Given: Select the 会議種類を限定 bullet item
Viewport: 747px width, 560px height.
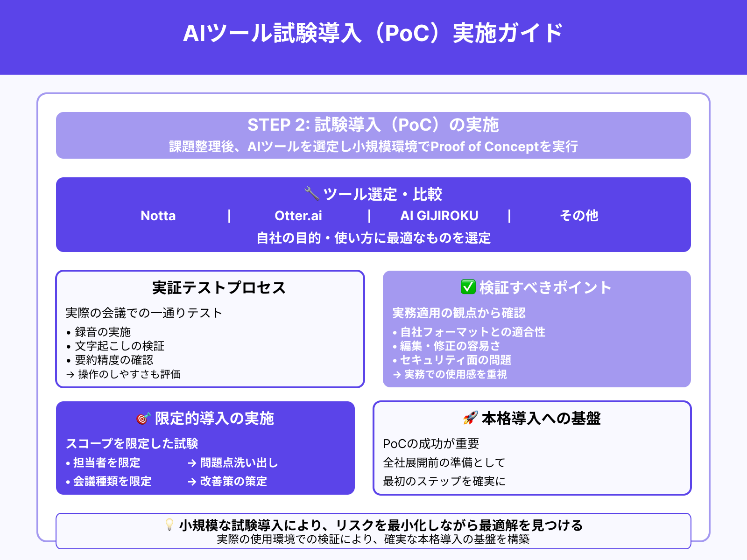Looking at the screenshot, I should tap(111, 481).
